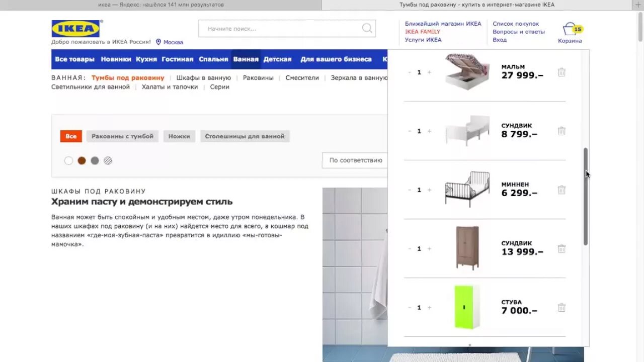Open Ванная menu item

coord(246,59)
